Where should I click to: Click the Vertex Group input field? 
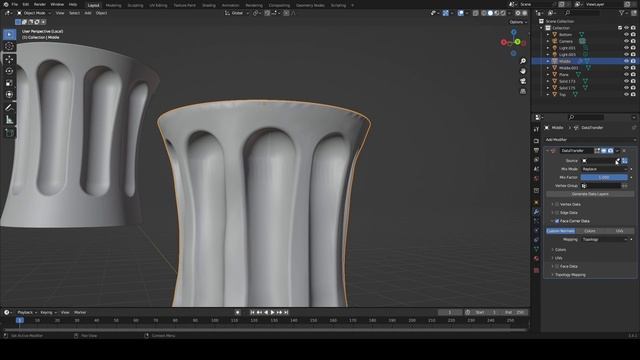point(601,186)
